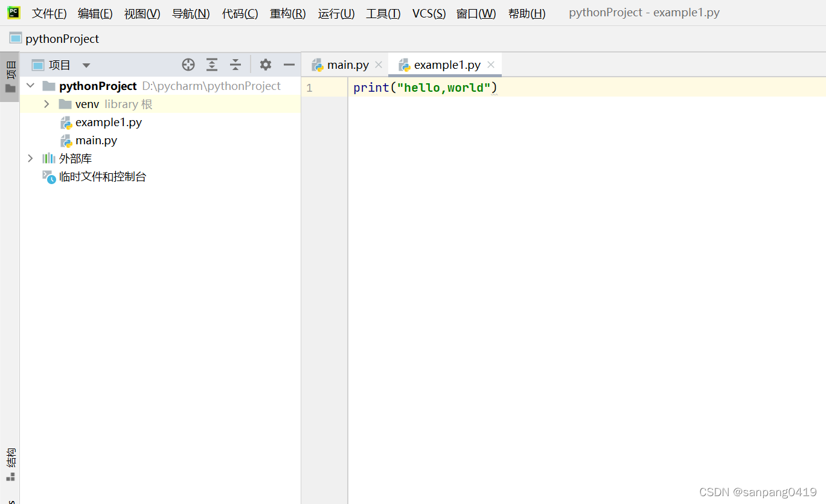
Task: Open the 项目 view dropdown arrow
Action: 86,65
